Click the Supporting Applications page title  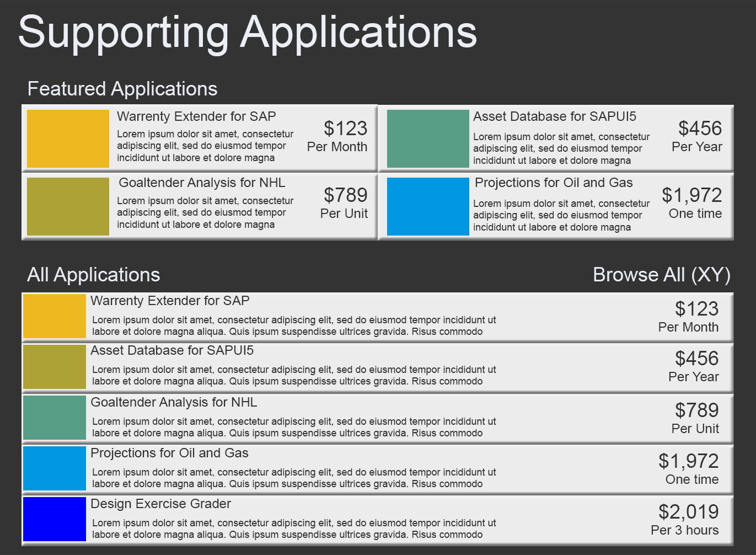248,33
